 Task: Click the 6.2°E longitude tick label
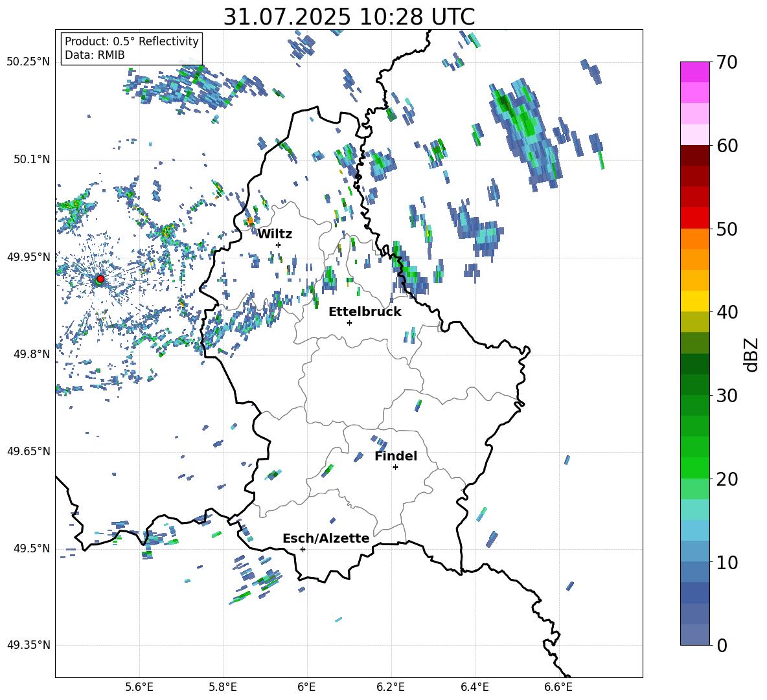[x=391, y=687]
